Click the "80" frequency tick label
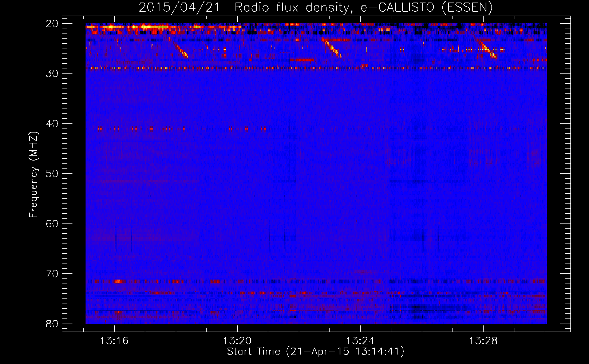This screenshot has width=589, height=364. pos(52,324)
